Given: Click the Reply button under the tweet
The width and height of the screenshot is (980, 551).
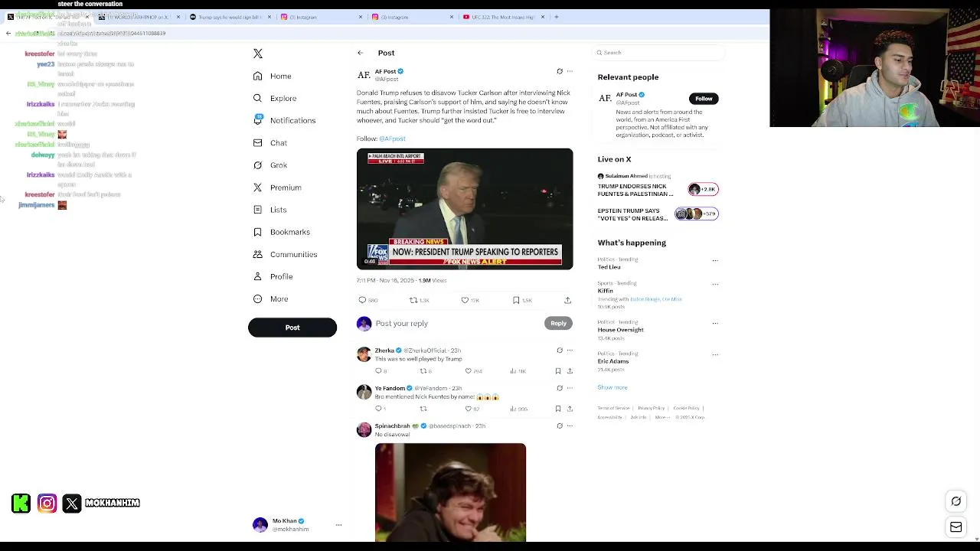Looking at the screenshot, I should 558,324.
